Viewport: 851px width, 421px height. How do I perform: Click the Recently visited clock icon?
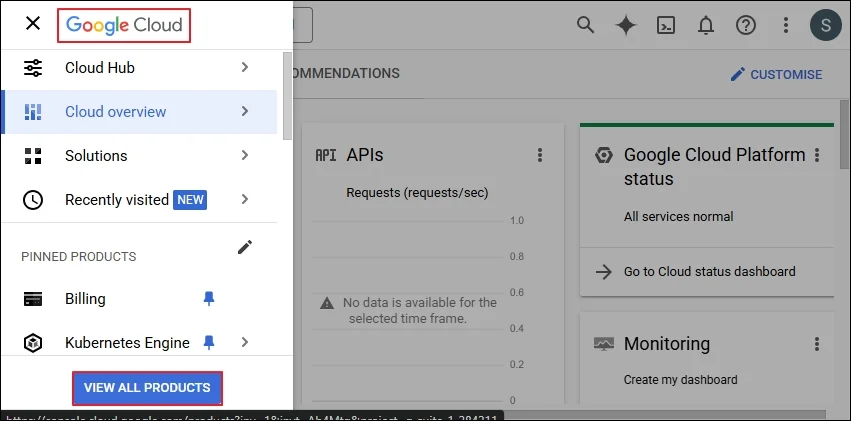pos(33,200)
